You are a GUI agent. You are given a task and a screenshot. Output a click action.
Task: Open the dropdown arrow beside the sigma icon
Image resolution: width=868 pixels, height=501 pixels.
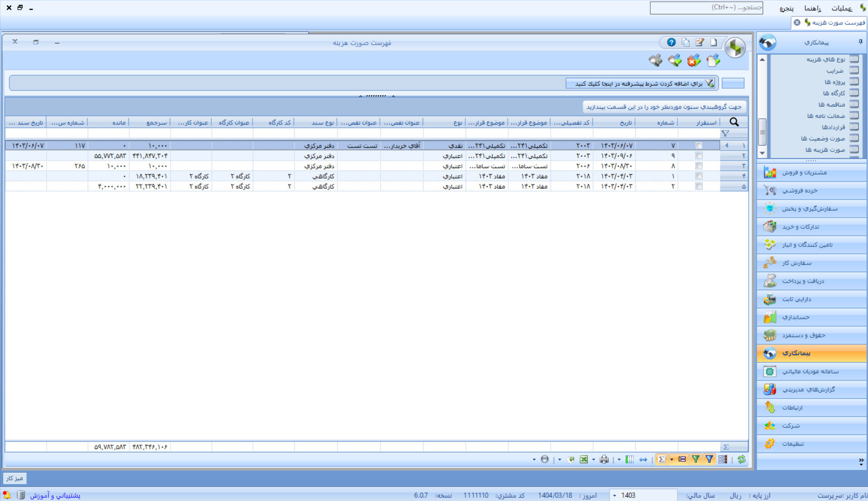click(x=672, y=459)
